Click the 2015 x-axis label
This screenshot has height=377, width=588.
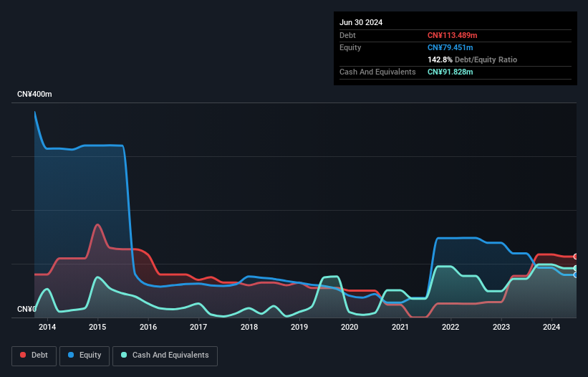97,327
